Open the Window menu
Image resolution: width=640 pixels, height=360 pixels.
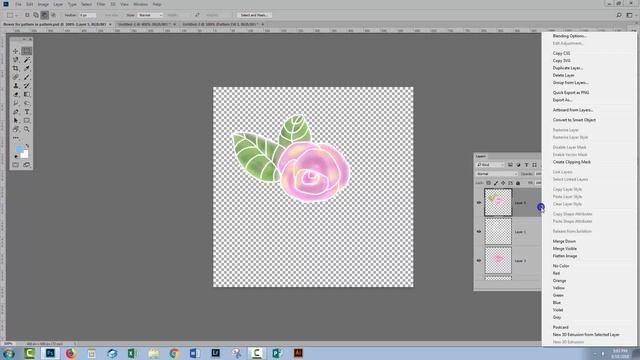tap(140, 4)
